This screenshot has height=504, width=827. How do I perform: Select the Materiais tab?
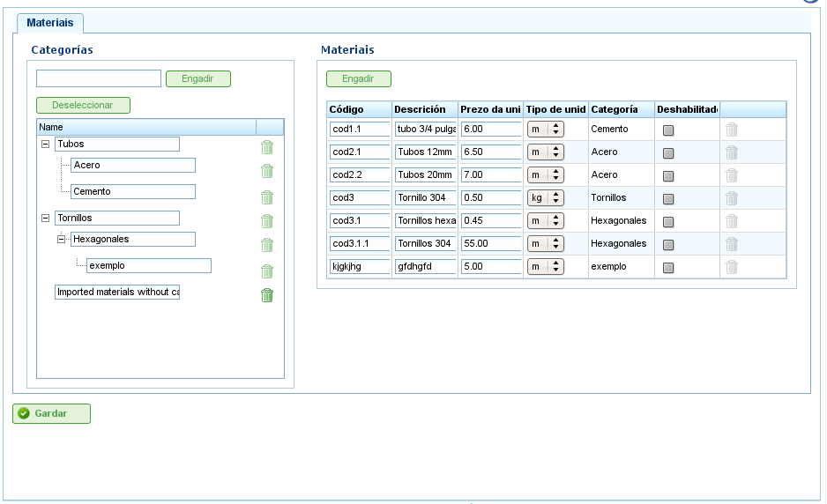point(50,23)
